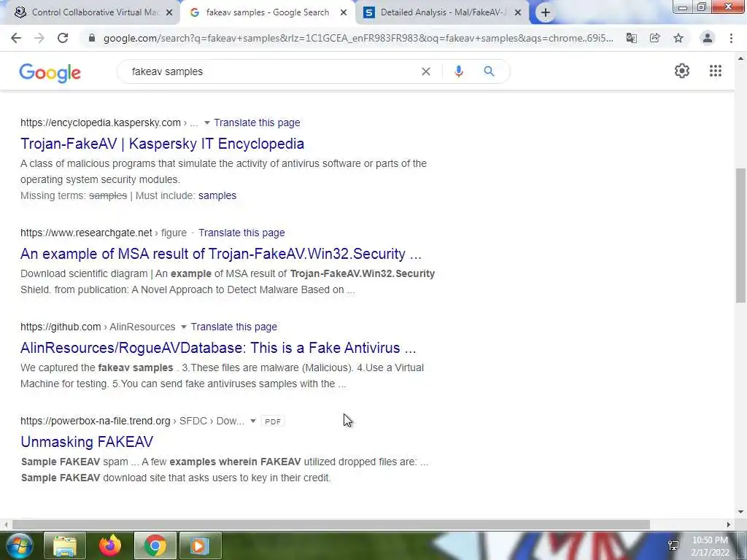Expand the powerbox-na-file.trend.org result arrow
The height and width of the screenshot is (560, 747).
click(253, 421)
